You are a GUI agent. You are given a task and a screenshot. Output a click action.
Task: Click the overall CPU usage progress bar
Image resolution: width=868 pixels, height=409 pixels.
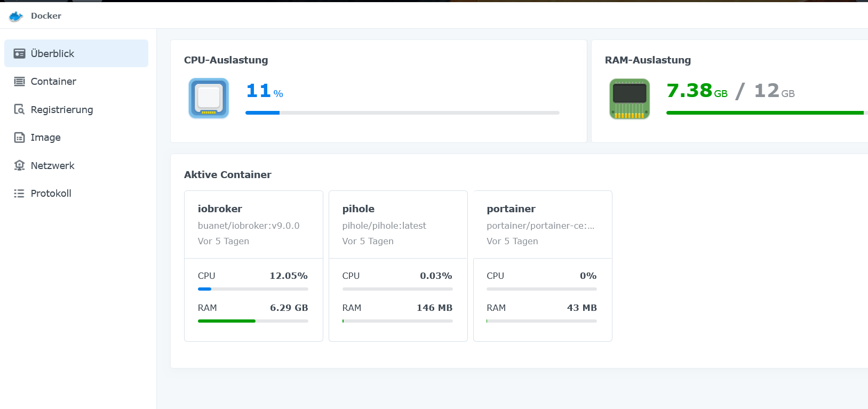pos(402,113)
